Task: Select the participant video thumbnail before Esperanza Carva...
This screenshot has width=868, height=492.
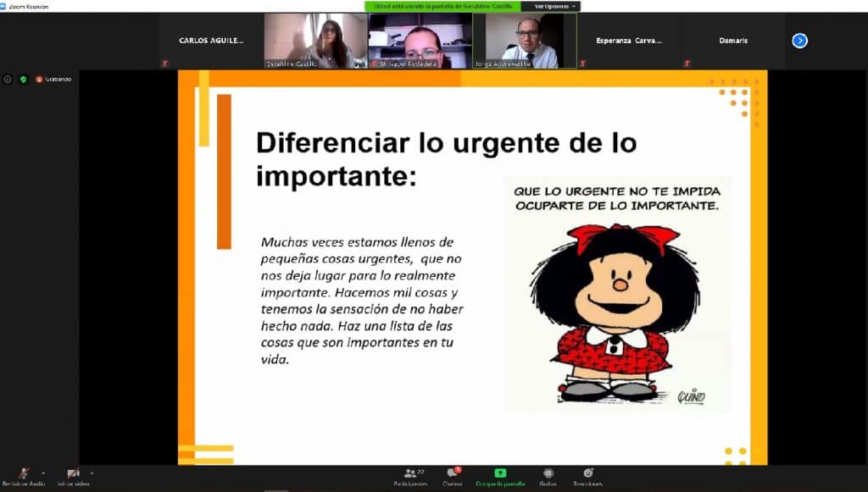Action: coord(524,41)
